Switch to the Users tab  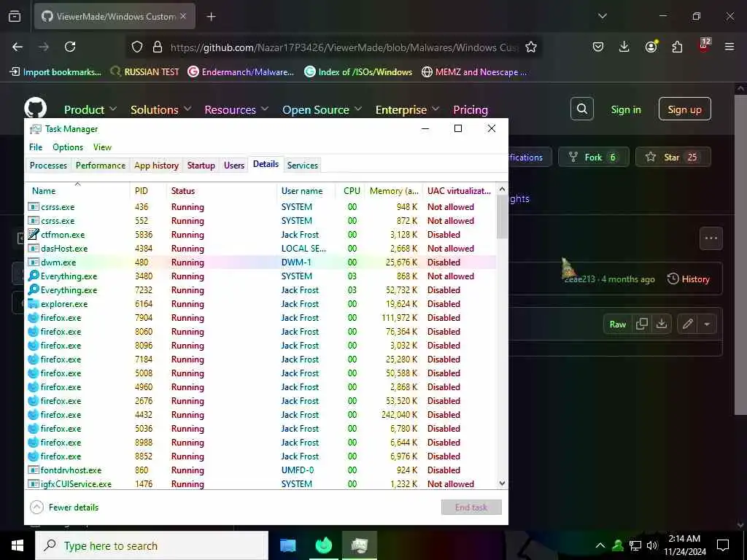[234, 166]
